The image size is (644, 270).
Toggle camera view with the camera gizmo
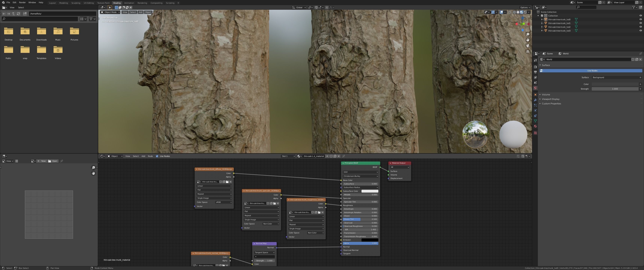tap(528, 46)
